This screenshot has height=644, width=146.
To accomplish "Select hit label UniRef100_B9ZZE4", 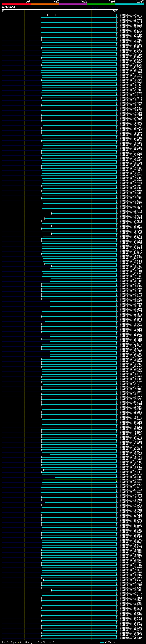I will click(x=131, y=261).
